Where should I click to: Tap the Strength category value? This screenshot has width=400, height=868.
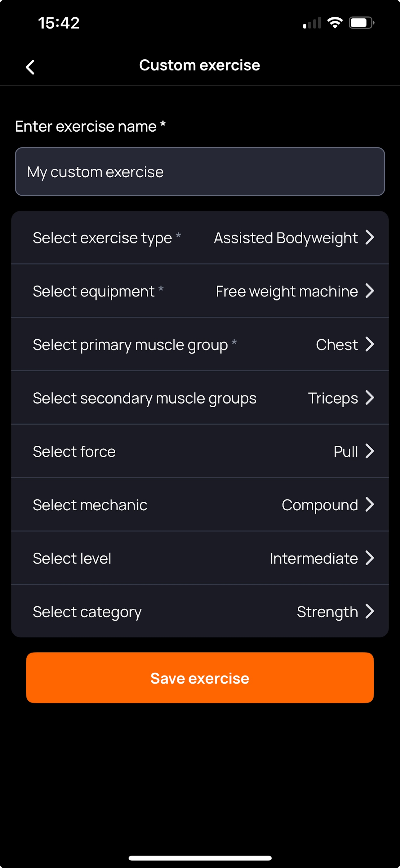pos(327,612)
